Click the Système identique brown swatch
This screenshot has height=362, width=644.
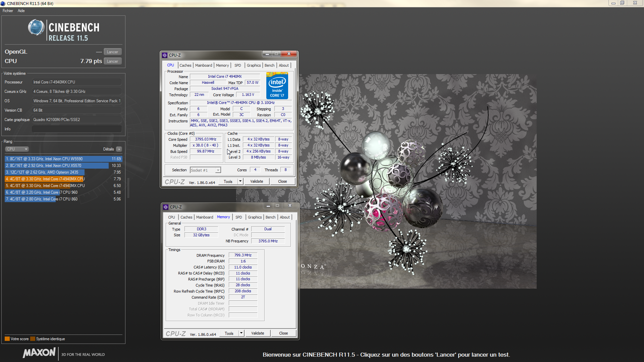pos(33,339)
